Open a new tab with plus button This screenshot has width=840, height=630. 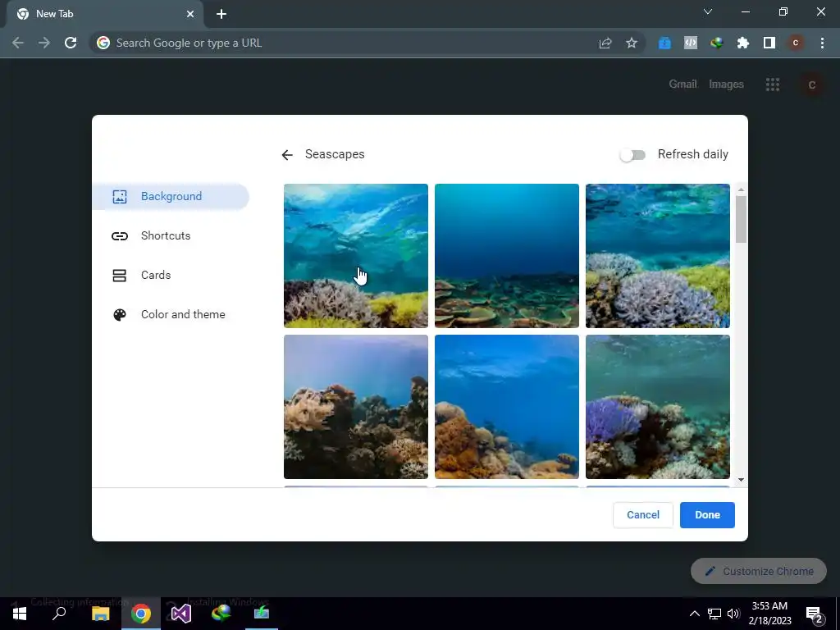[x=221, y=14]
